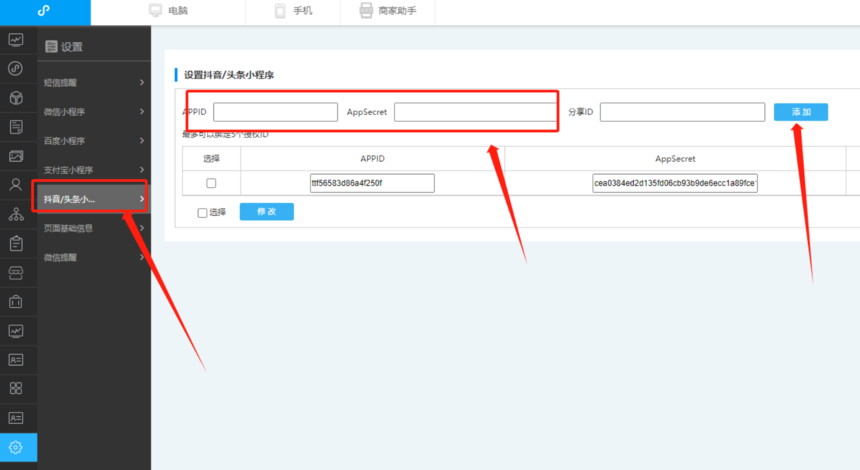Open the 页面基础信息 menu item

click(69, 228)
